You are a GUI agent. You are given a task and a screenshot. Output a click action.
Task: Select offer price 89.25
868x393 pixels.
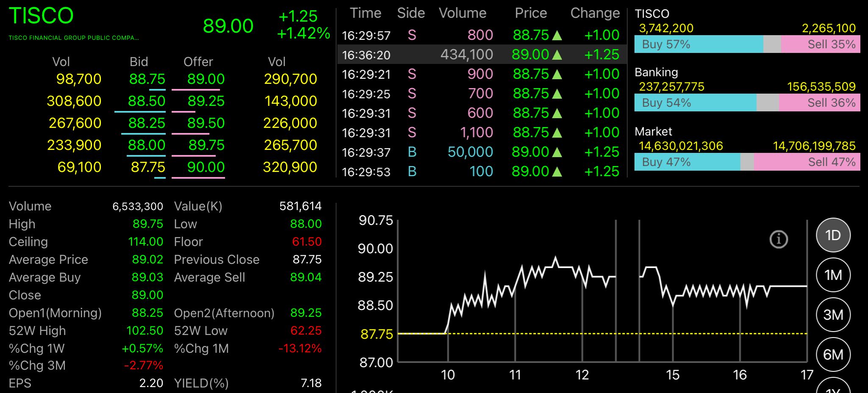click(x=206, y=101)
